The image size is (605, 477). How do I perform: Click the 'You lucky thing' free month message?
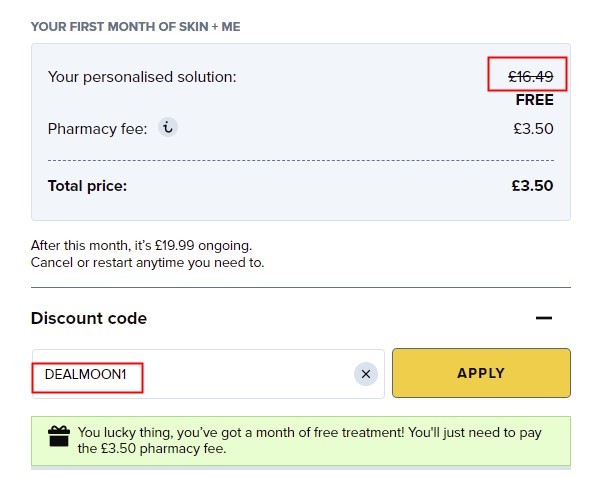click(x=309, y=440)
